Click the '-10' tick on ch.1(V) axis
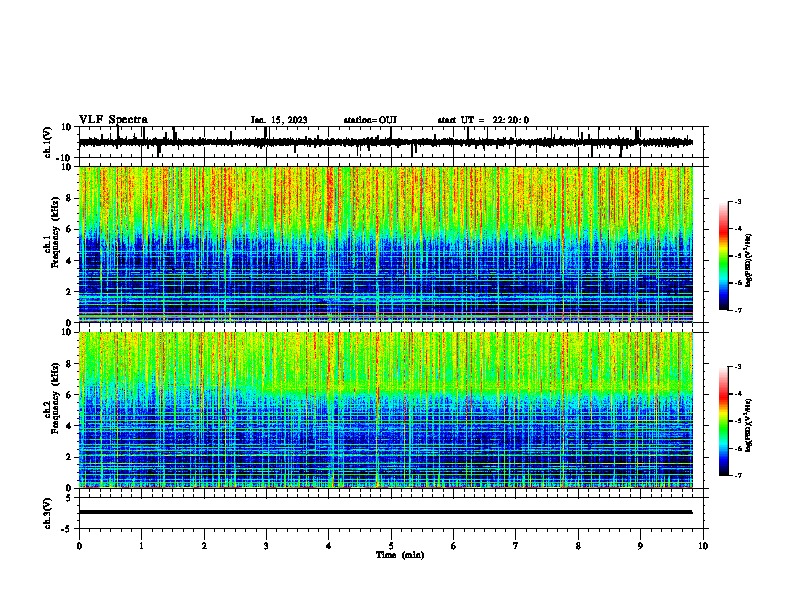 (65, 158)
